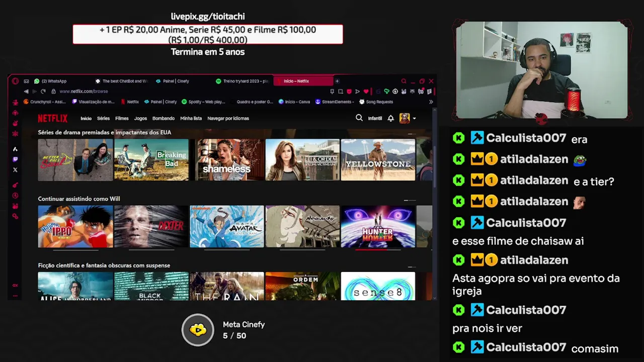Open the StreamElements bookmark

pyautogui.click(x=334, y=102)
